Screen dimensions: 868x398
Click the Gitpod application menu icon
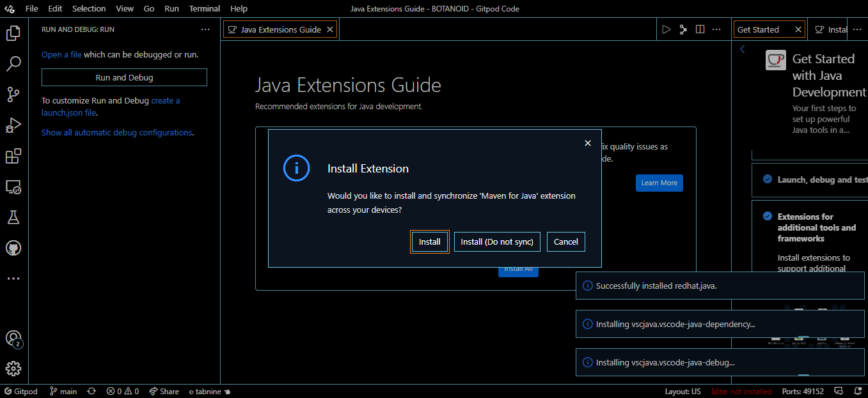coord(10,9)
